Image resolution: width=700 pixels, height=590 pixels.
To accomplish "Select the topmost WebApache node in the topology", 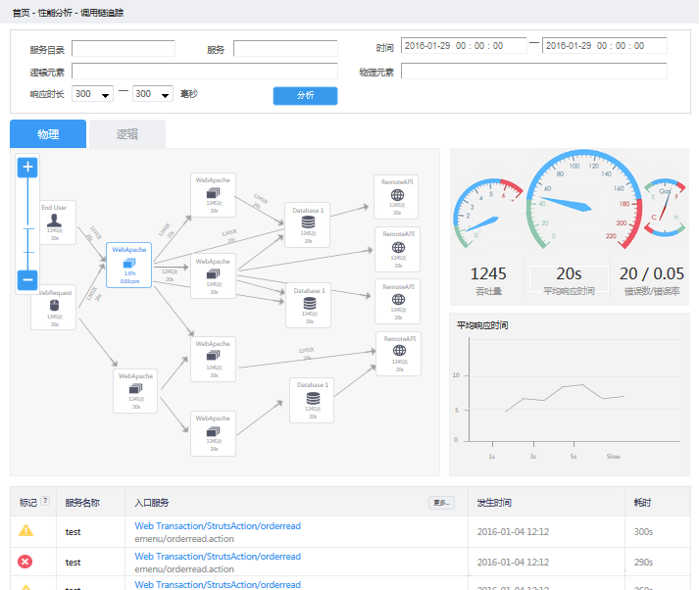I will point(213,195).
